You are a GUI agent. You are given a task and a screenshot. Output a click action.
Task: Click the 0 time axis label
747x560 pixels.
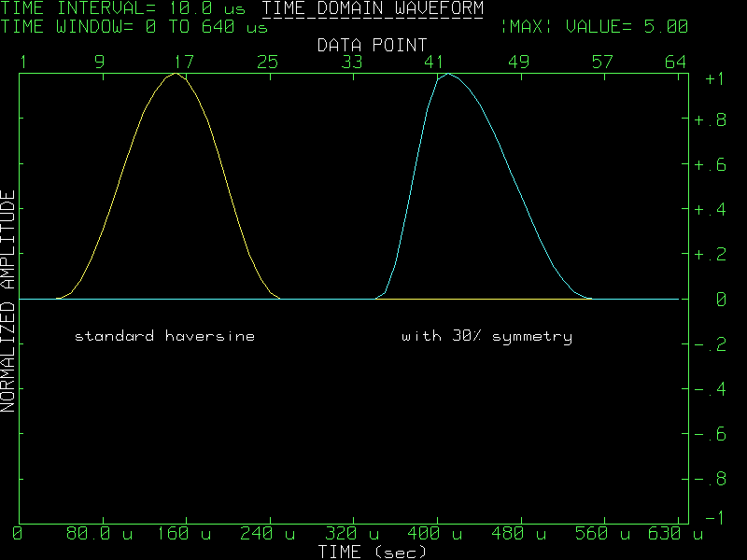17,533
